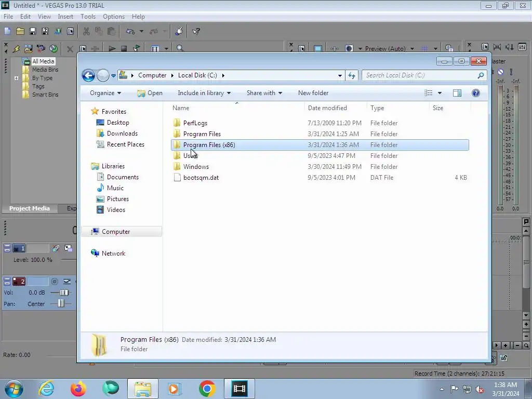532x399 pixels.
Task: Create a new project with the New icon
Action: (x=7, y=31)
